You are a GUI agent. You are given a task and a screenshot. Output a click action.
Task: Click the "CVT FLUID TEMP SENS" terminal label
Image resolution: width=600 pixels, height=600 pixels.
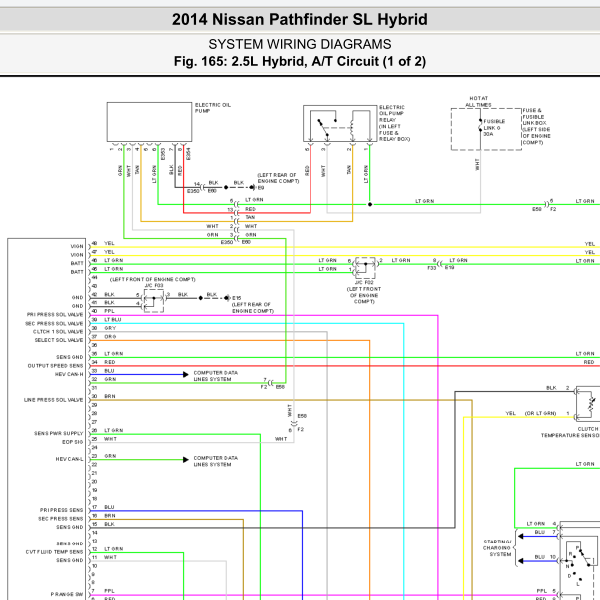[54, 552]
